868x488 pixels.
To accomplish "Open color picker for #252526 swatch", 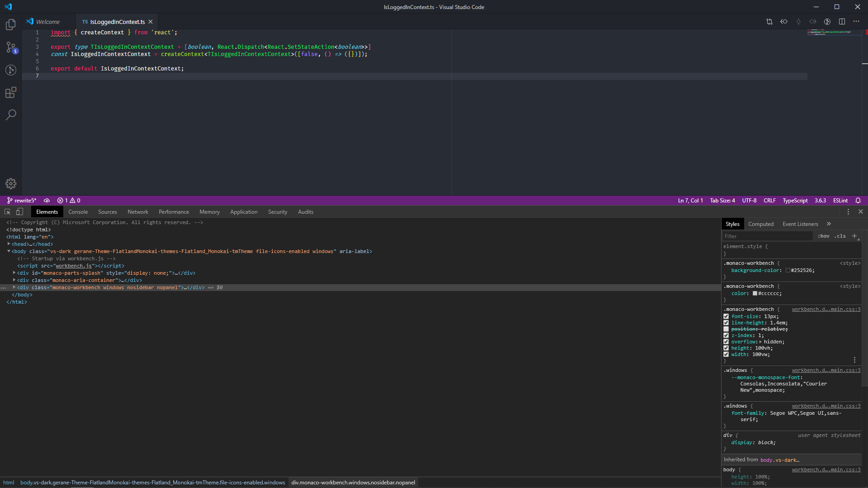I will (788, 271).
